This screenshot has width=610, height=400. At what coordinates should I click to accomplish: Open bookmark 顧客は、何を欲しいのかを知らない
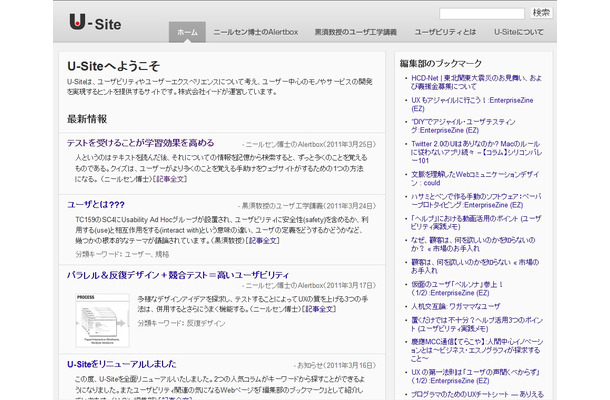475,266
